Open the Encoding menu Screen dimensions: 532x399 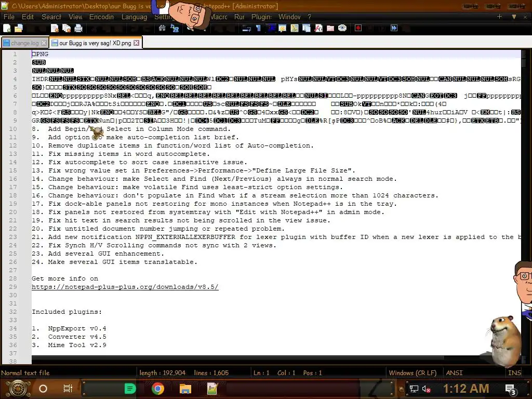(101, 17)
